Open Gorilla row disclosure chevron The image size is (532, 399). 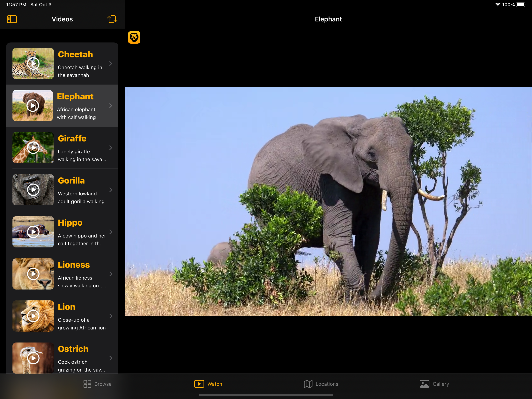tap(111, 190)
